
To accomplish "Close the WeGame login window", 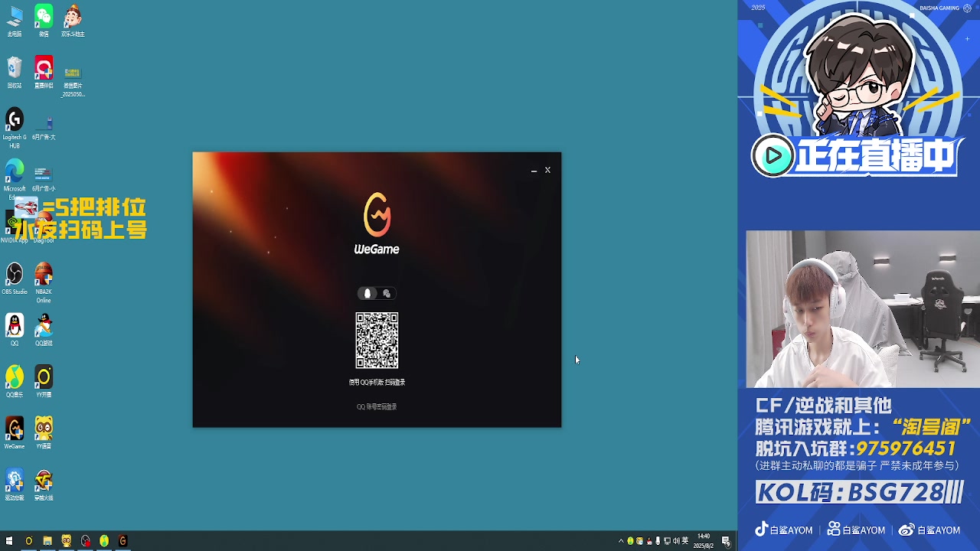I will click(547, 170).
